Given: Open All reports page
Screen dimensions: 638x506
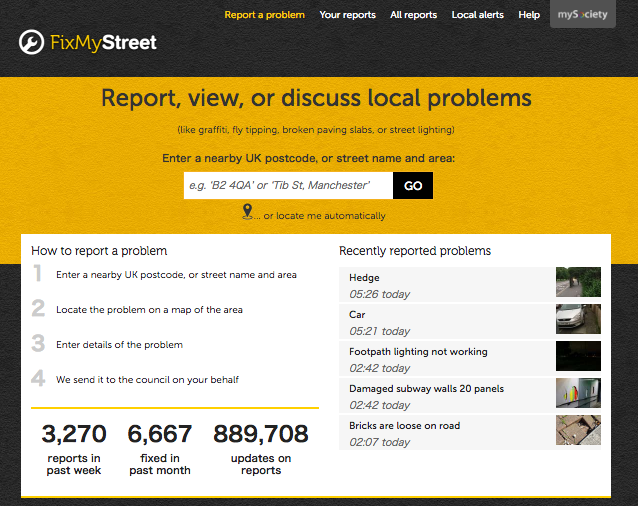Looking at the screenshot, I should pyautogui.click(x=413, y=15).
